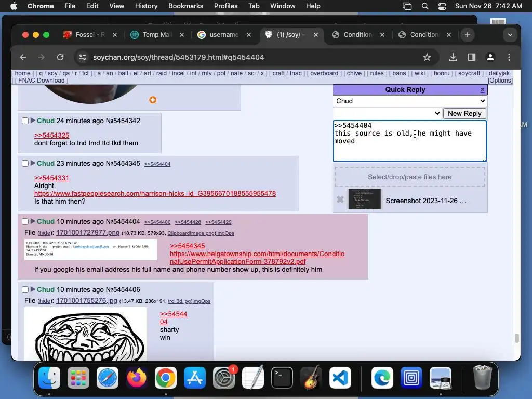The width and height of the screenshot is (532, 399).
Task: Remove attached Screenshot file with X icon
Action: (340, 199)
